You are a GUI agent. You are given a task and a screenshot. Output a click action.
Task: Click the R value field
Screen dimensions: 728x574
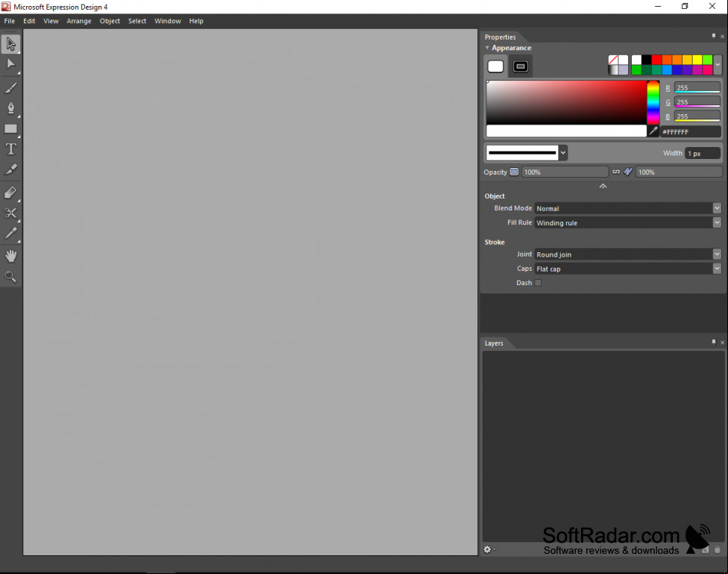pos(697,87)
